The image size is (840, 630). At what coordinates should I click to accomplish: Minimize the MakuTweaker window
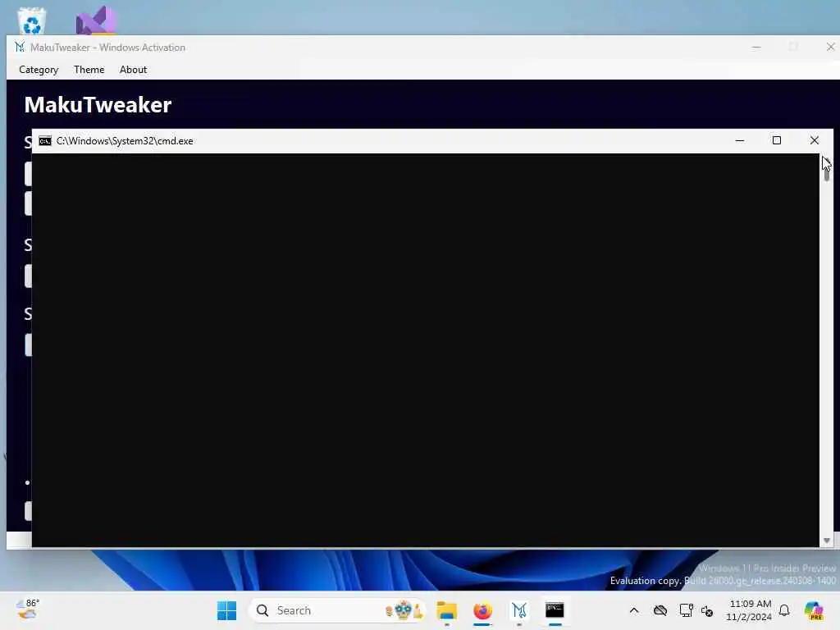tap(756, 47)
